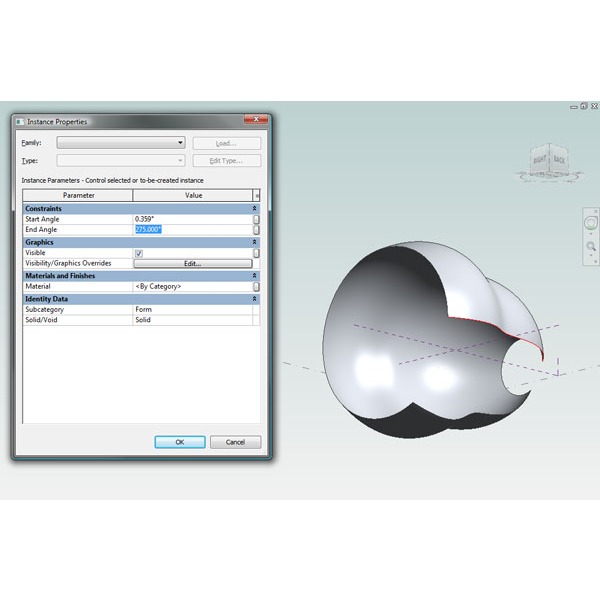Click the Instance Properties title bar icon
This screenshot has height=600, width=600.
20,122
